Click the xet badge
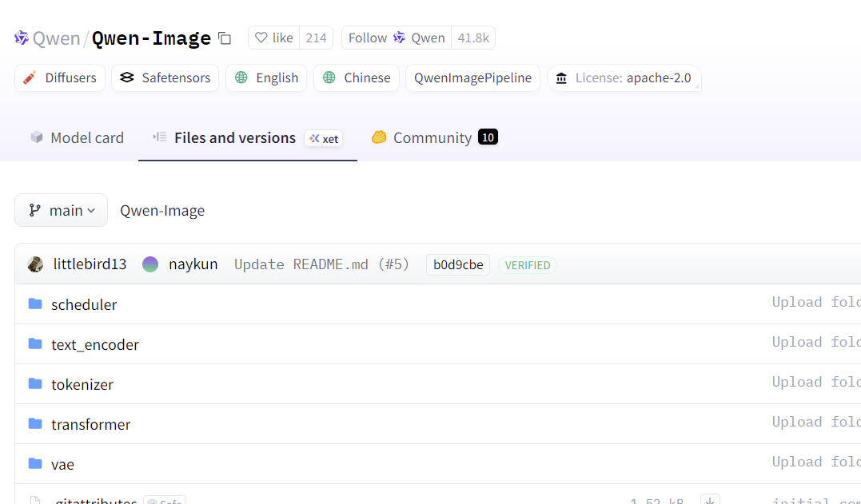861x504 pixels. (324, 139)
